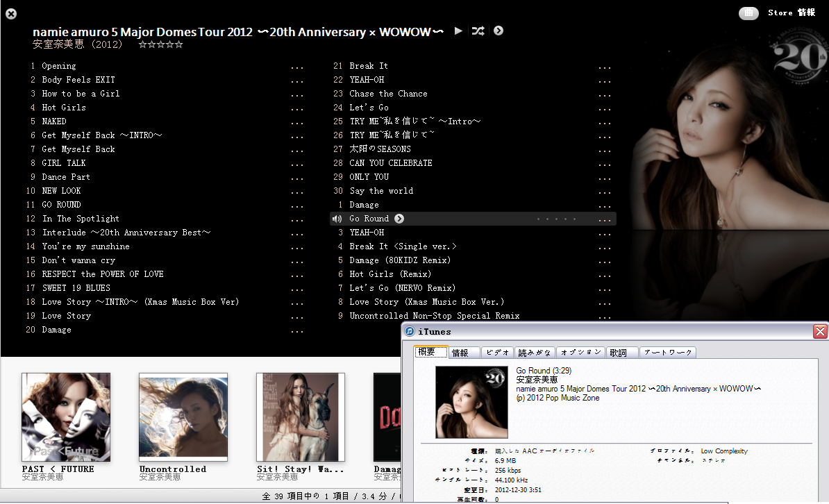Select track Uncontrolled Non-Stop Special Remix
Screen dimensions: 829x504
coord(435,316)
